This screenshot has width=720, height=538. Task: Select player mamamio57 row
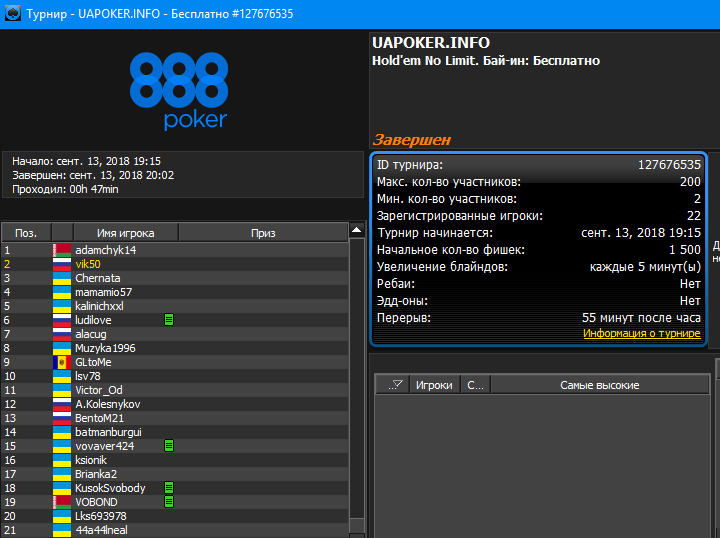point(174,292)
